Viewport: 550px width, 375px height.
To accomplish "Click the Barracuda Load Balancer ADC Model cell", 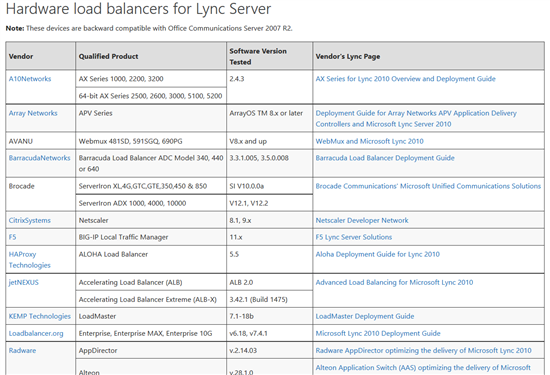I will pyautogui.click(x=151, y=163).
